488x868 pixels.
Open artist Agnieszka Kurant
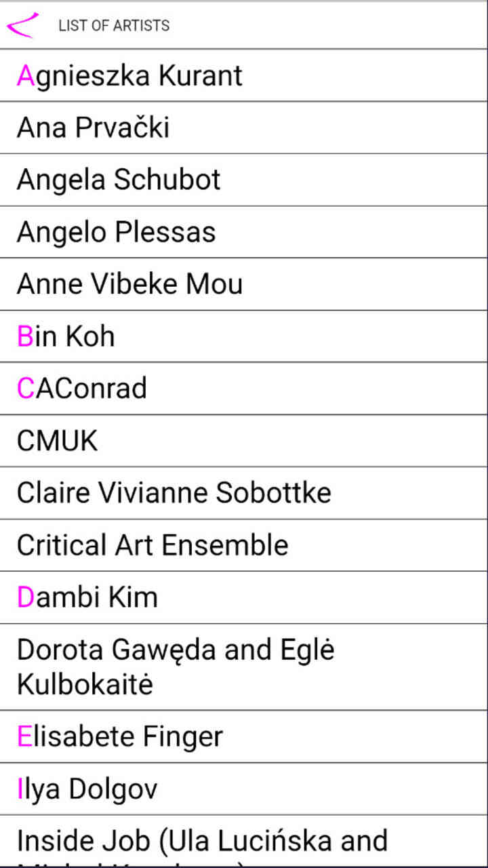point(130,75)
